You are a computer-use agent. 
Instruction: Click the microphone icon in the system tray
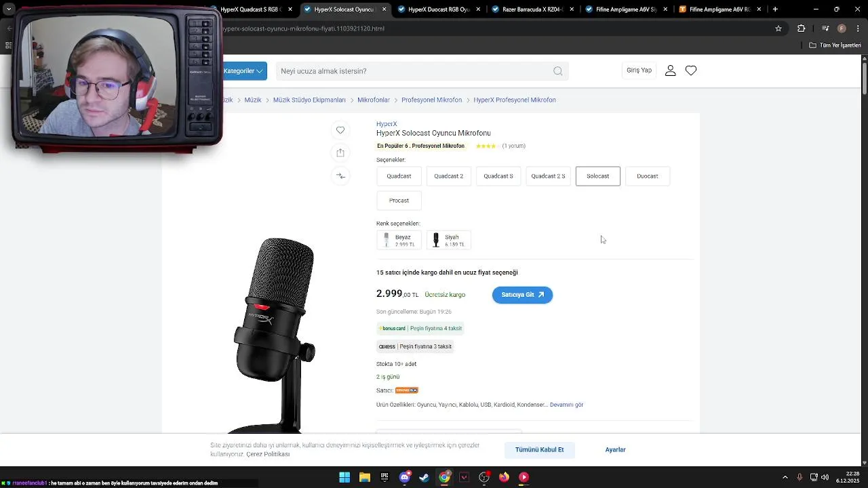coord(800,477)
